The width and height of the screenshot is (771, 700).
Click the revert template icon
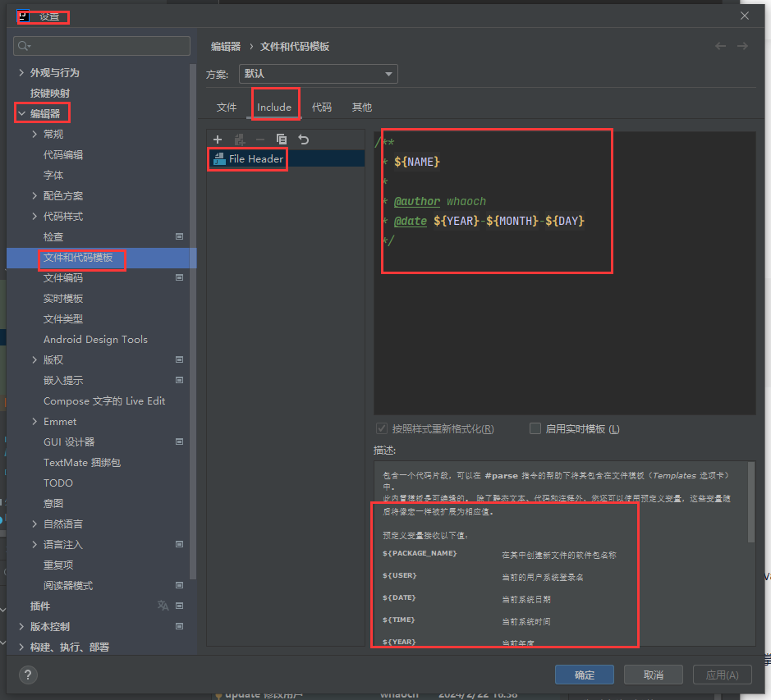[303, 140]
